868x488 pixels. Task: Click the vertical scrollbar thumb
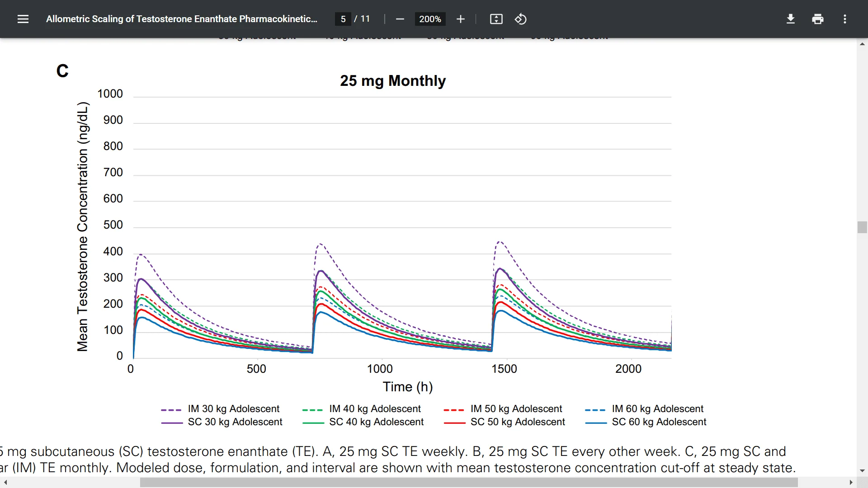pos(862,227)
